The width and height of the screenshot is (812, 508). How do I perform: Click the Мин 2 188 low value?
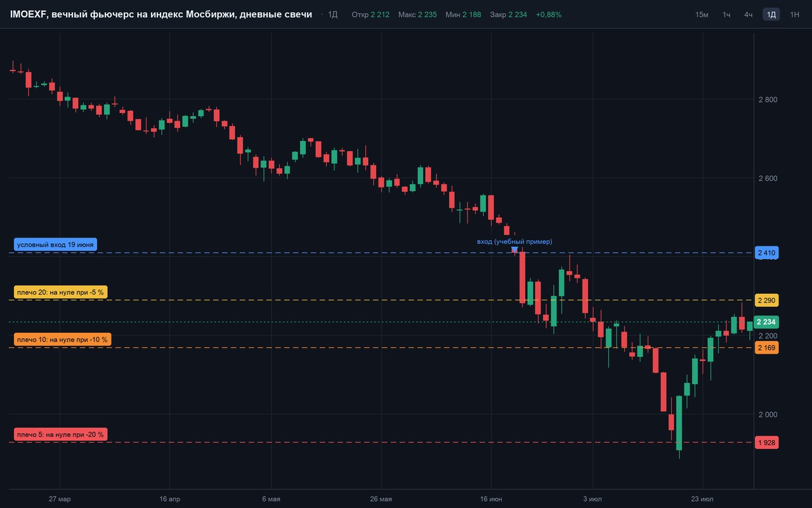click(463, 15)
